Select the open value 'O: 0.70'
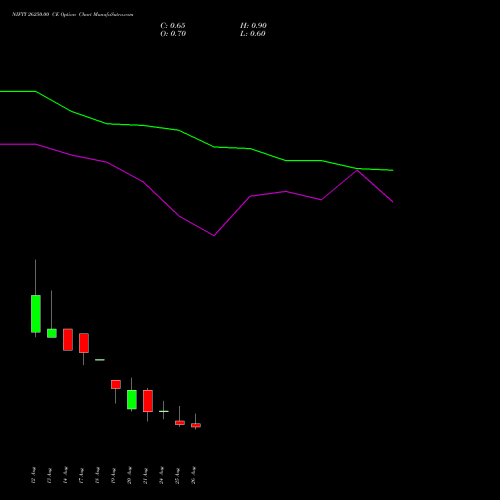The width and height of the screenshot is (500, 500). pyautogui.click(x=173, y=34)
